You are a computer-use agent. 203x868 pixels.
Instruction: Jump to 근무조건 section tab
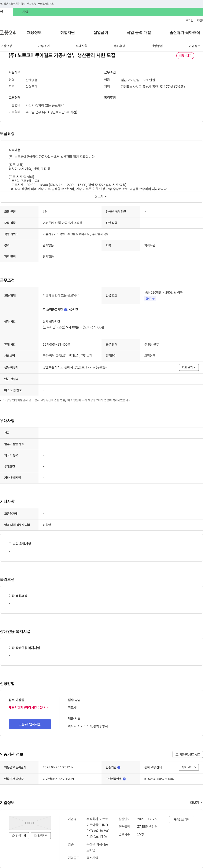[x=44, y=46]
